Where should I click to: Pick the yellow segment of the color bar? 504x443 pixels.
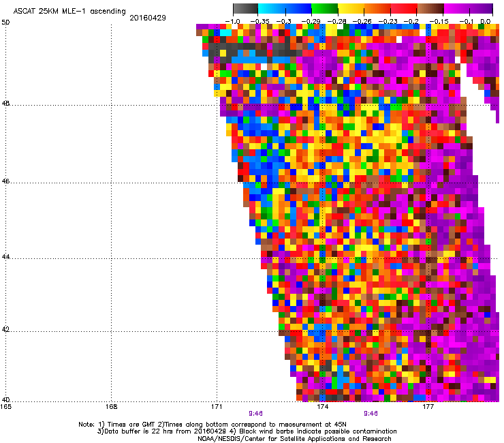click(x=351, y=8)
